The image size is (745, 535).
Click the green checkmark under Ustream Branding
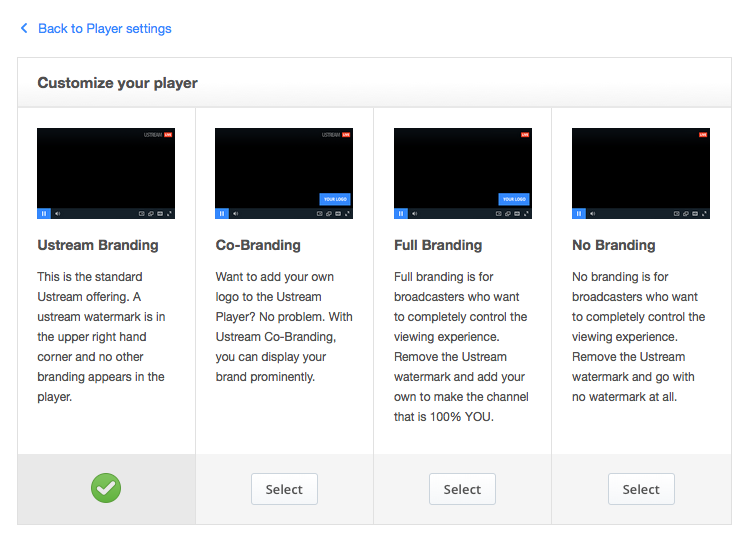(106, 488)
